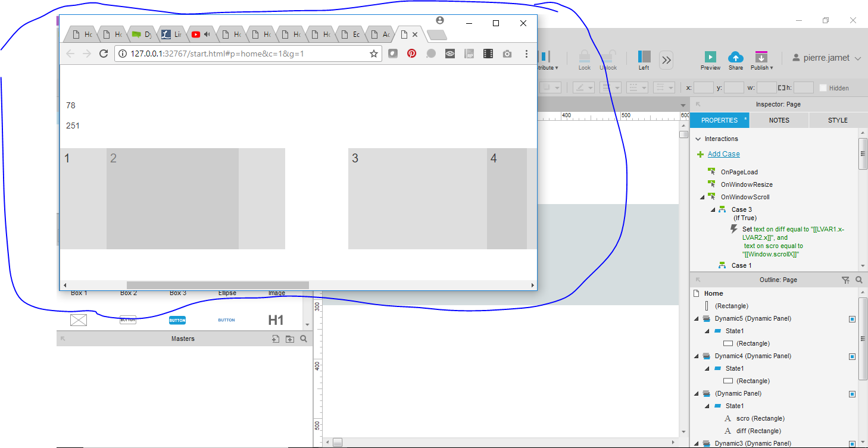Open the Pinterest extension in Chrome

click(411, 54)
